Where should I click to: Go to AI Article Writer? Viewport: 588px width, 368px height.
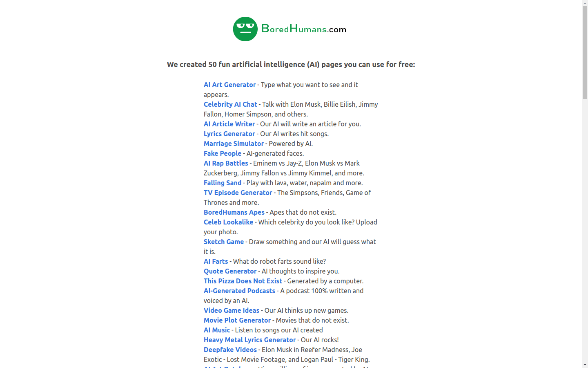coord(229,124)
